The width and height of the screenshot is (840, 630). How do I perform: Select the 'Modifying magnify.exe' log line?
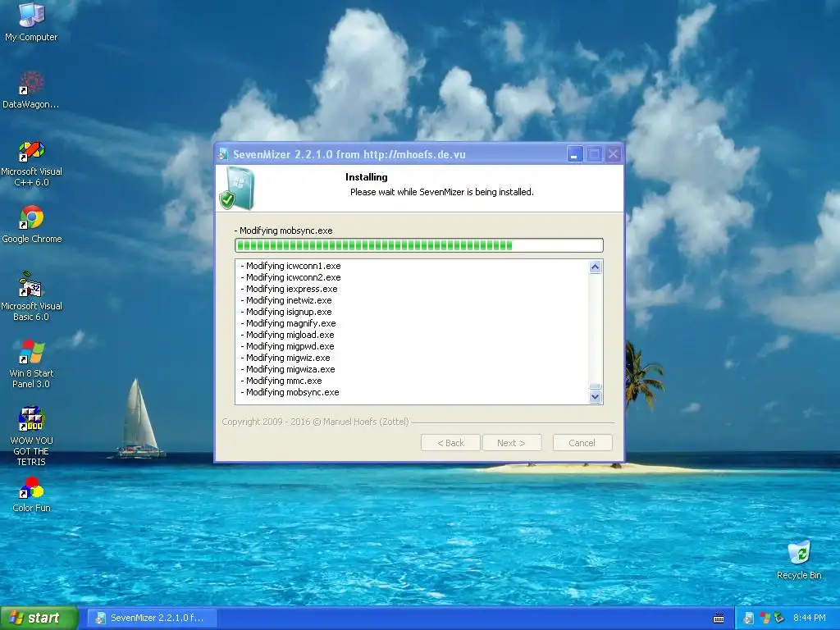pos(289,323)
